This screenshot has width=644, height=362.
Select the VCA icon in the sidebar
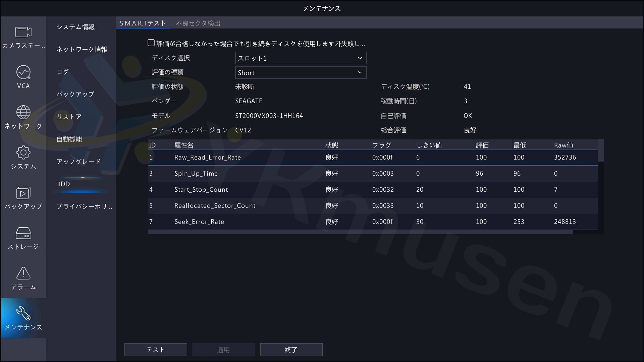23,76
